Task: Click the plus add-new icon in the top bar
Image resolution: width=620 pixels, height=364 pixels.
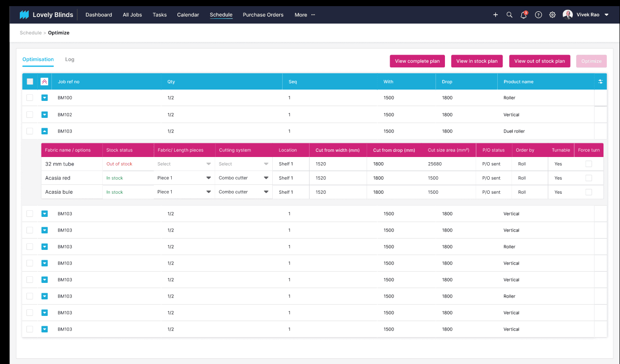Action: 495,15
